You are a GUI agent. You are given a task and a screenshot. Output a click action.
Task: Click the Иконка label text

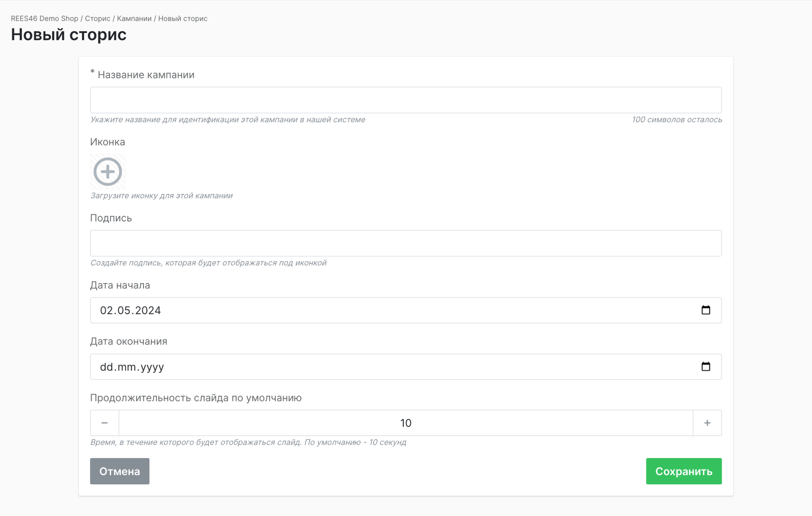click(107, 142)
